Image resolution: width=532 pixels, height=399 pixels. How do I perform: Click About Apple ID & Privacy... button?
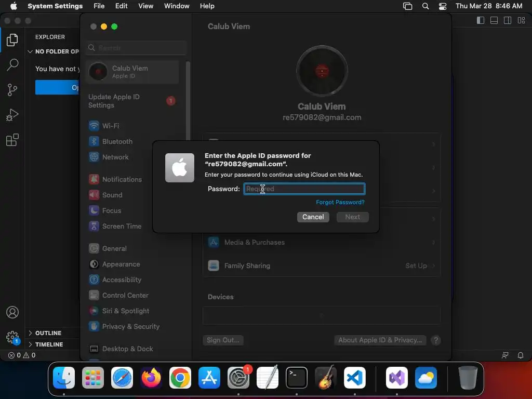coord(380,340)
